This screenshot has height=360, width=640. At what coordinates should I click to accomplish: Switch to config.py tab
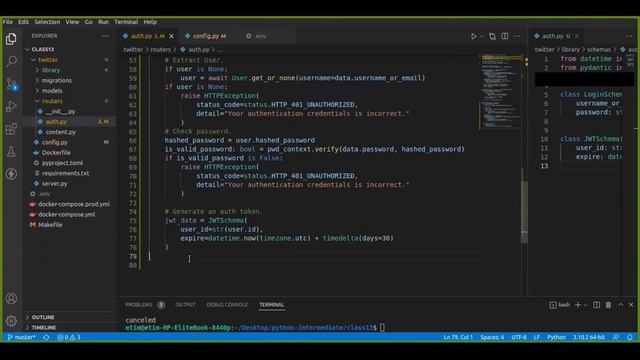(x=205, y=36)
